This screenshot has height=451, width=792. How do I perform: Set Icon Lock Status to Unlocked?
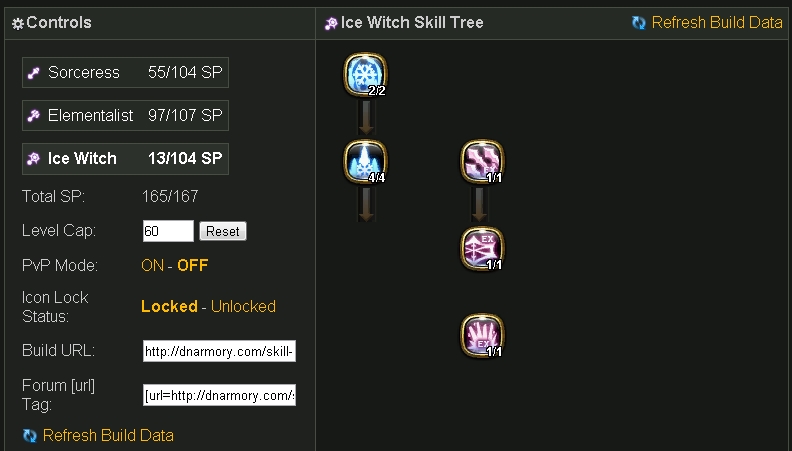pos(243,306)
